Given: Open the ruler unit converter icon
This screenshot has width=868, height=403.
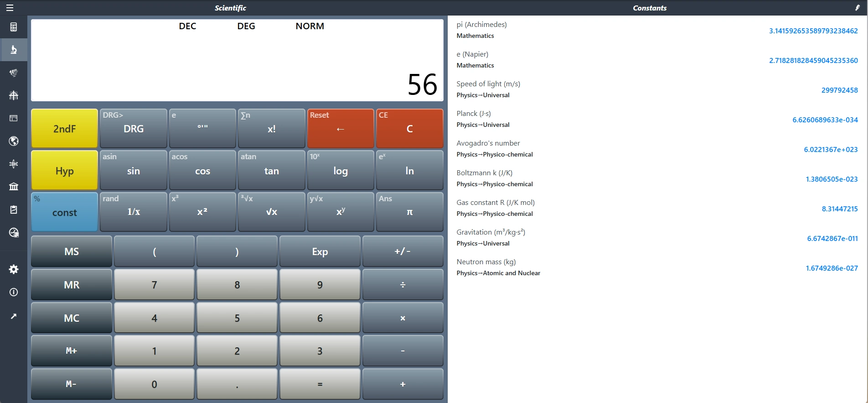Looking at the screenshot, I should point(14,118).
